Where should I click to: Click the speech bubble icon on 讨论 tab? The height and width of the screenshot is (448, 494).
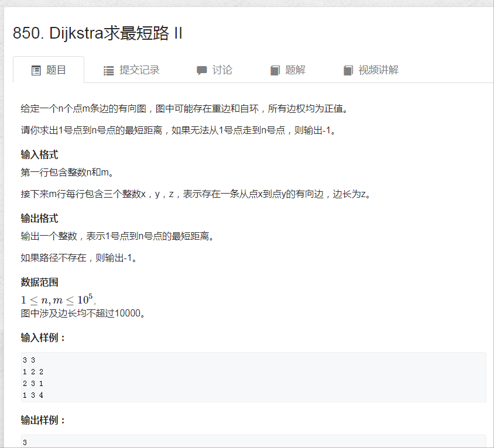(202, 69)
